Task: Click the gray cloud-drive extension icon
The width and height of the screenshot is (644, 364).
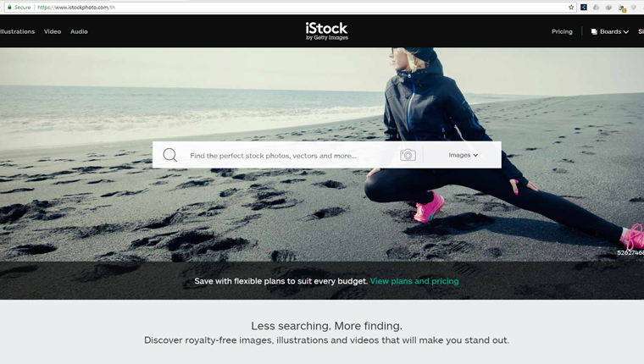Action: point(596,8)
